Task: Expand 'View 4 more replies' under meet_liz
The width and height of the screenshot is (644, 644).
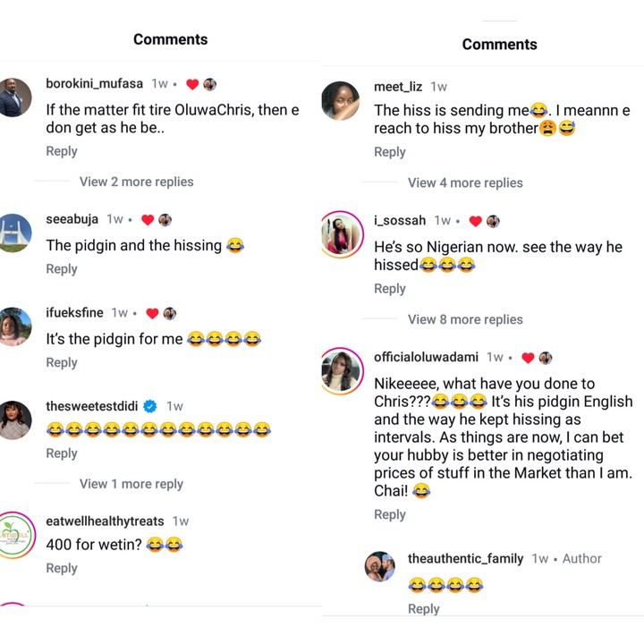Action: (x=465, y=182)
